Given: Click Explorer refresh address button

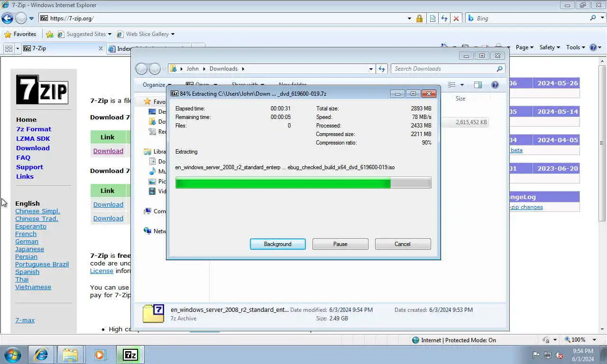Looking at the screenshot, I should tap(382, 69).
